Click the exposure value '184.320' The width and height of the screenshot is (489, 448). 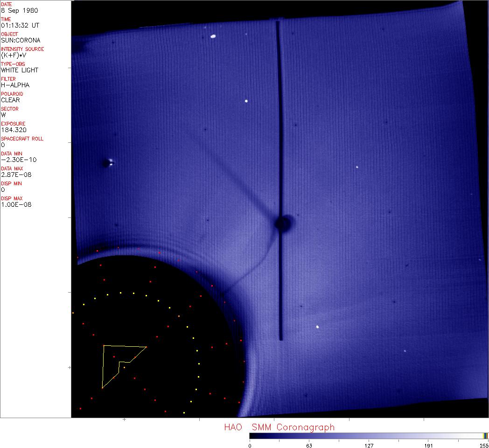pos(14,130)
